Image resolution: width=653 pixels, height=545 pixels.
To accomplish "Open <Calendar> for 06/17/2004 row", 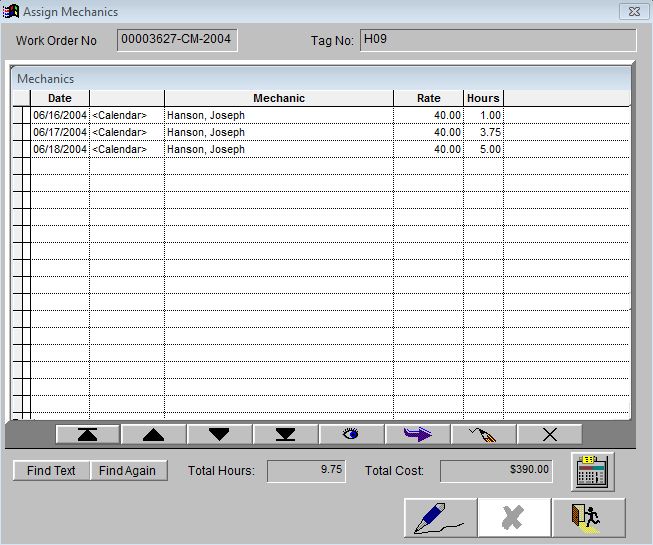I will (x=127, y=132).
